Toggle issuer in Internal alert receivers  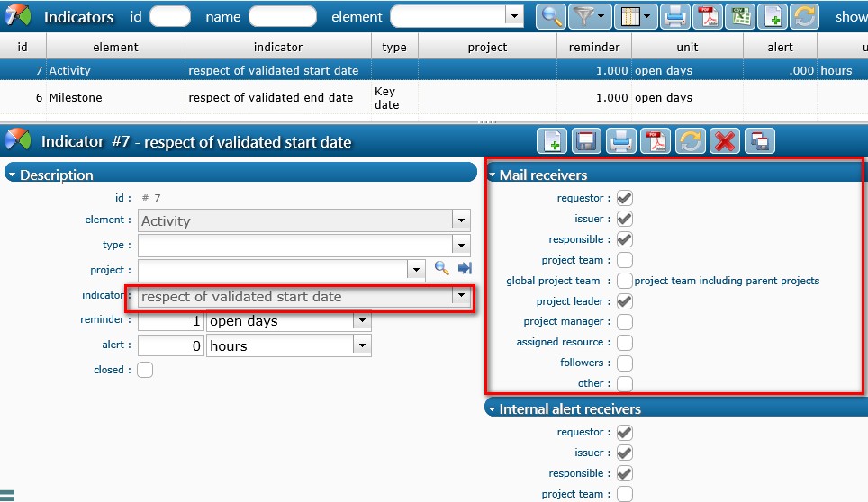(x=624, y=453)
